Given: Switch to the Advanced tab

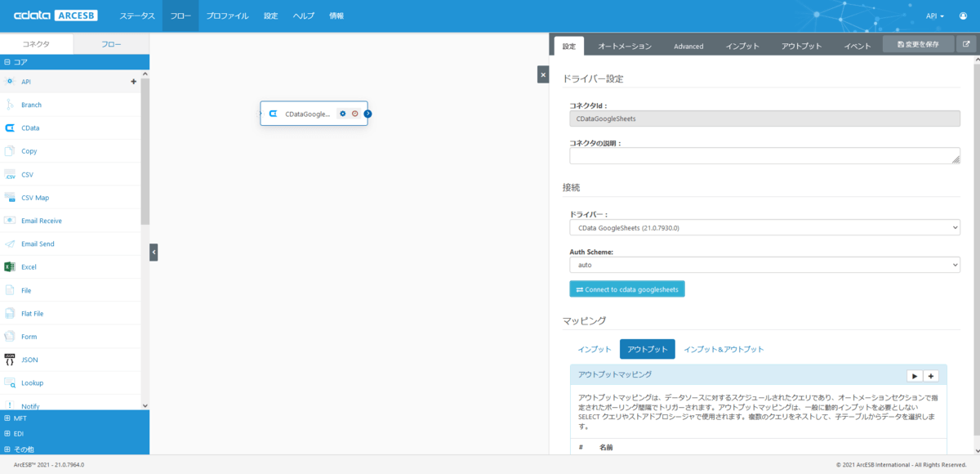Looking at the screenshot, I should pyautogui.click(x=688, y=47).
